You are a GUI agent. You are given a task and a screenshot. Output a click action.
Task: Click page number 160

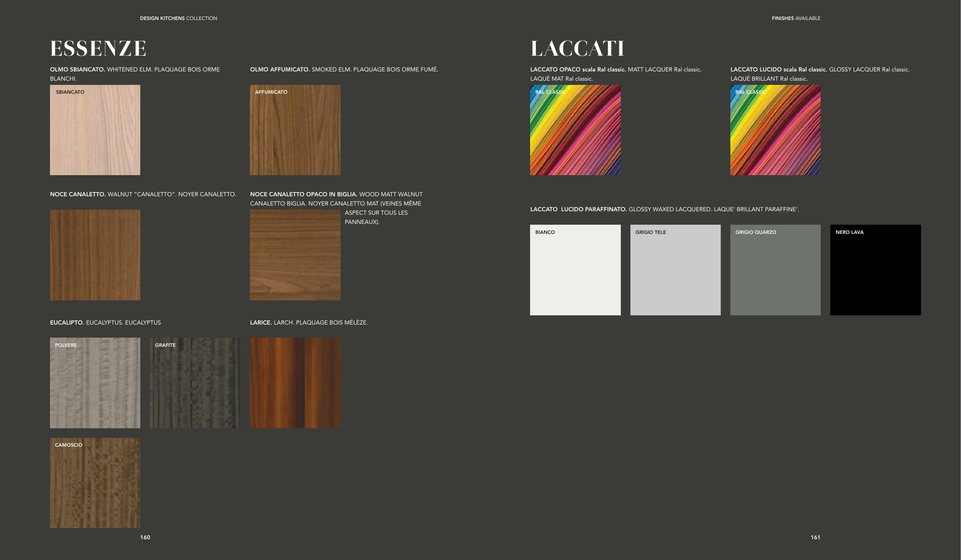(145, 537)
